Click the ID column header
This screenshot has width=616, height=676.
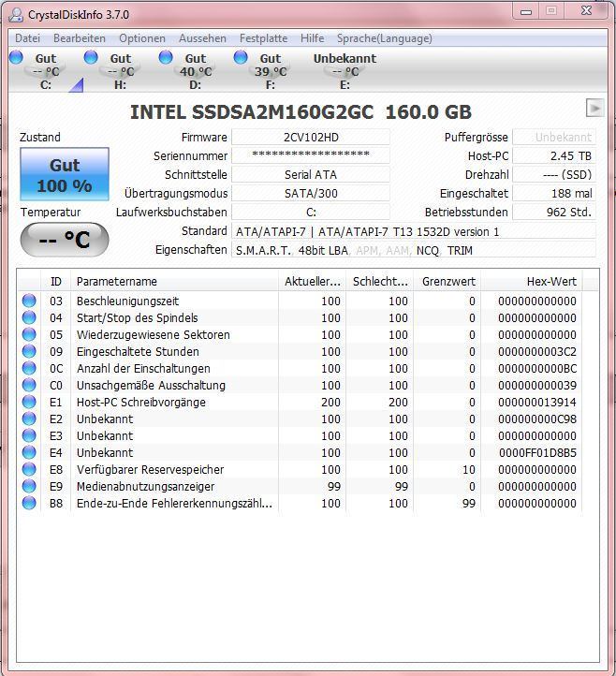point(55,282)
